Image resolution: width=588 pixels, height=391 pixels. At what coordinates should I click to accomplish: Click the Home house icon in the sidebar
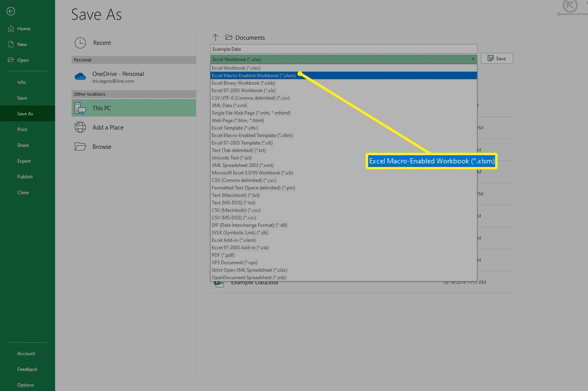[x=11, y=28]
